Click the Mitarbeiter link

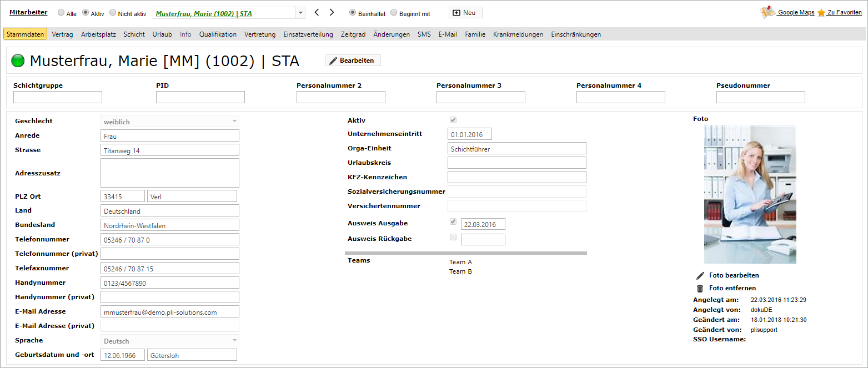tap(28, 12)
